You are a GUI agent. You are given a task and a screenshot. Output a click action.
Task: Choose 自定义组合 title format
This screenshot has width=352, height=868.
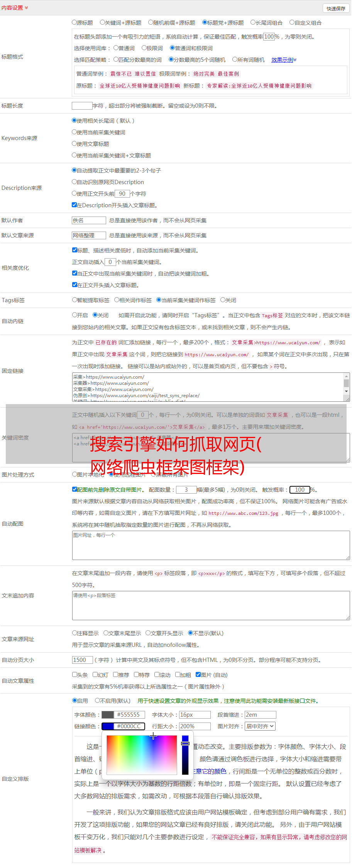tap(292, 22)
